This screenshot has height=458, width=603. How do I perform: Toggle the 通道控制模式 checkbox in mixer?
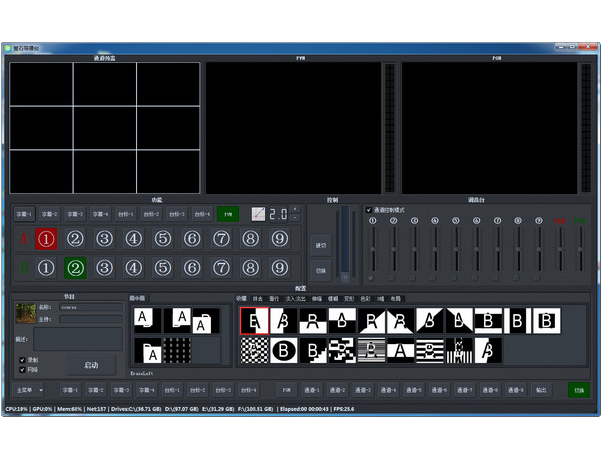[368, 209]
